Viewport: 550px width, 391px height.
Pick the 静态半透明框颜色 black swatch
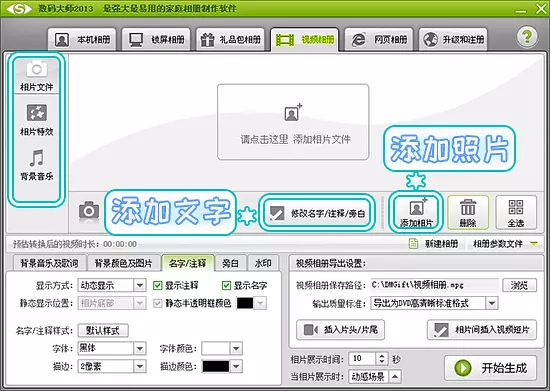[245, 303]
